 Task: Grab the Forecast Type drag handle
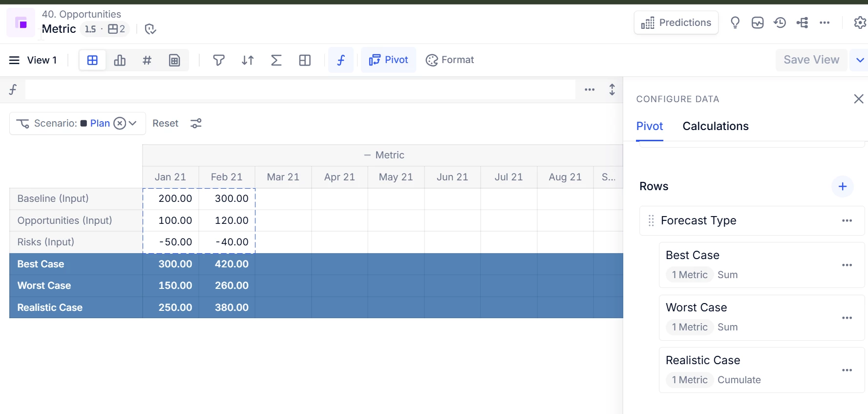pos(651,221)
